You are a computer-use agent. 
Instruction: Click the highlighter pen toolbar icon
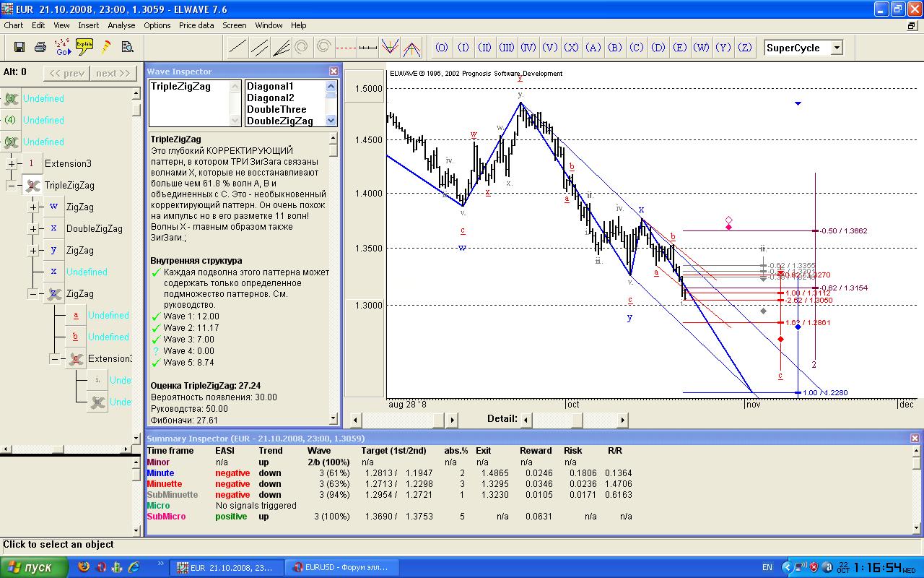(x=106, y=47)
